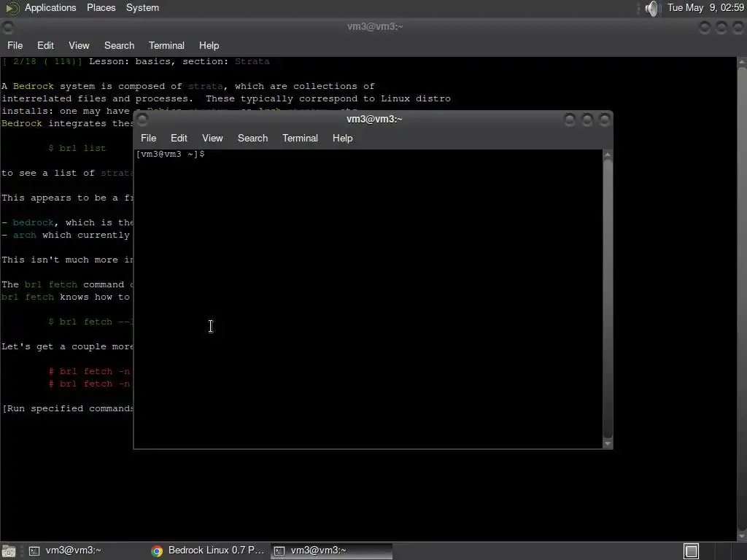This screenshot has width=747, height=560.
Task: Switch to first vm3@vm3 taskbar terminal
Action: [x=85, y=551]
